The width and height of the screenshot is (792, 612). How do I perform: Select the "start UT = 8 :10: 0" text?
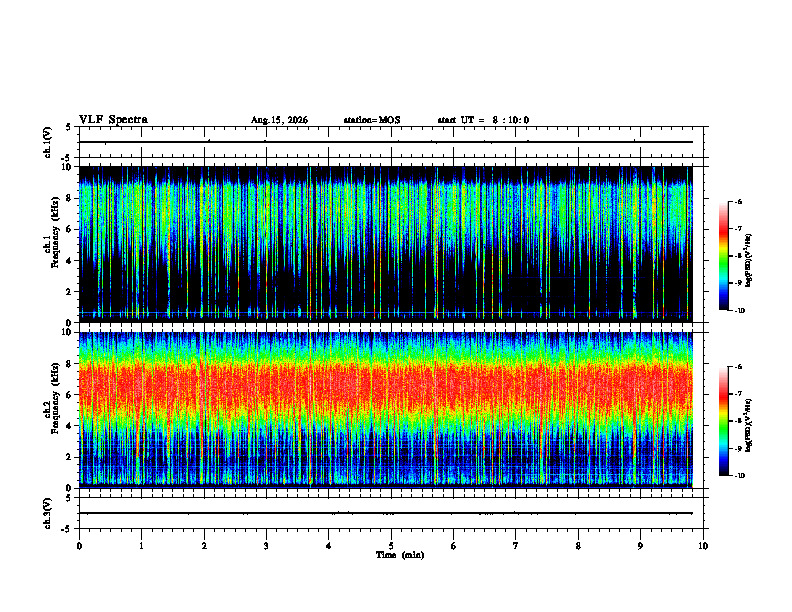click(483, 120)
